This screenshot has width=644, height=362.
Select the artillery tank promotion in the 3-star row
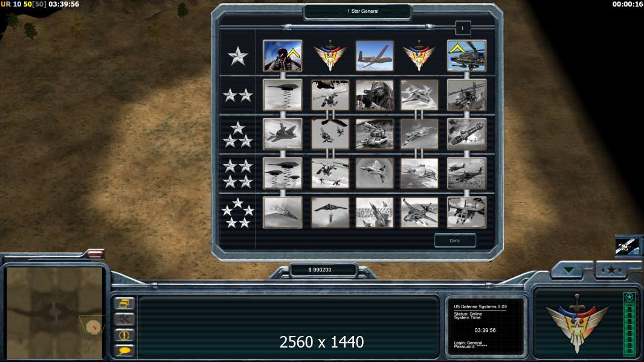point(374,134)
